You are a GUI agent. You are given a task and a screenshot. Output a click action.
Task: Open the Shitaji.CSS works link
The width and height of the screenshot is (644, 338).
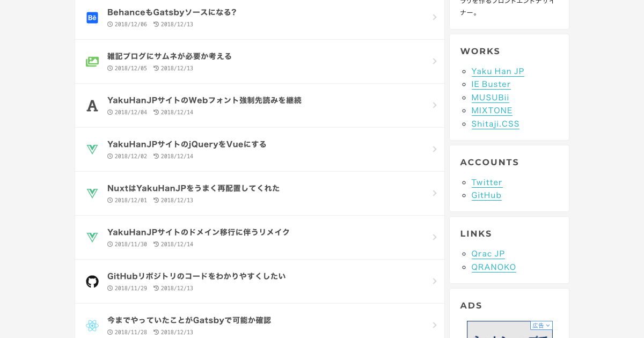pyautogui.click(x=495, y=123)
